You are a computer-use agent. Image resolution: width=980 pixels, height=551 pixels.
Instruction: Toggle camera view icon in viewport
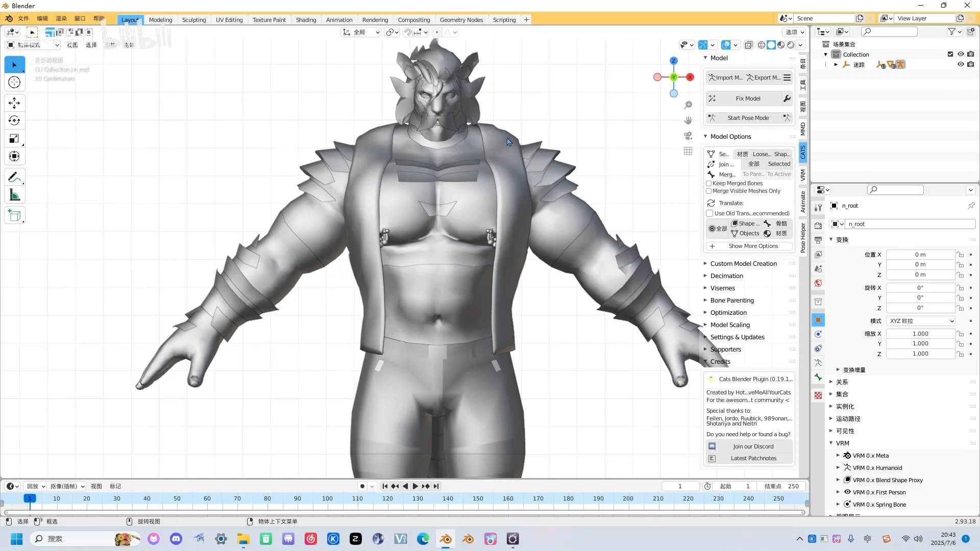point(688,136)
